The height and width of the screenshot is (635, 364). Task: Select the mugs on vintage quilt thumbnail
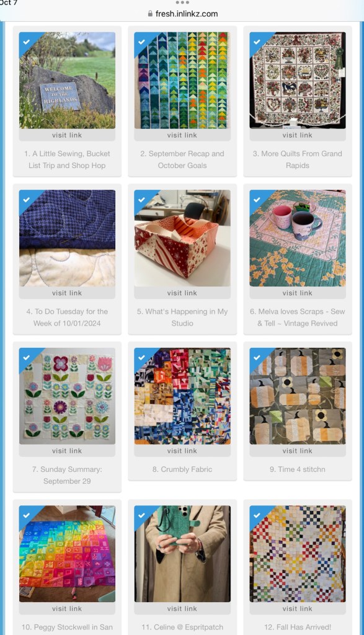tap(298, 238)
